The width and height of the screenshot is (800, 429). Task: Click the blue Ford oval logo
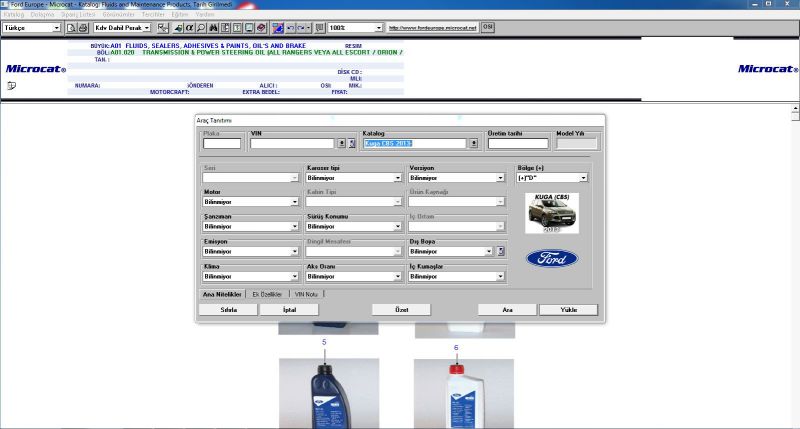(552, 259)
